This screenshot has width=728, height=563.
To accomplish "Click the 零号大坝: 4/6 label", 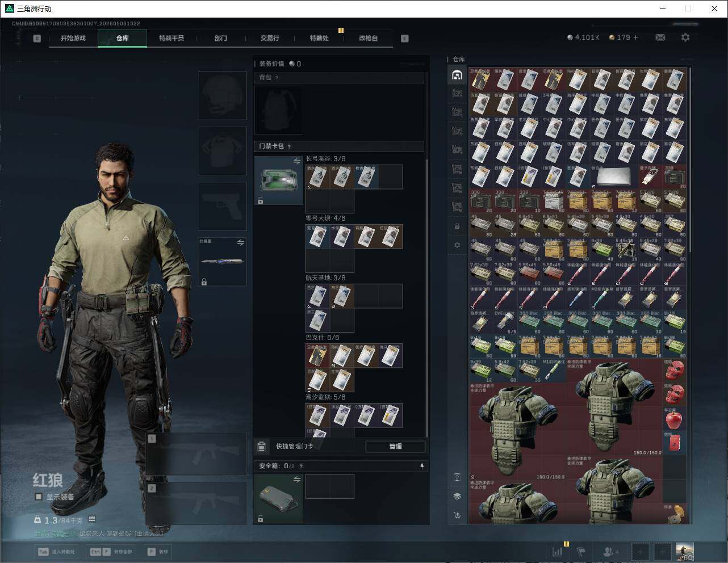I will [325, 219].
